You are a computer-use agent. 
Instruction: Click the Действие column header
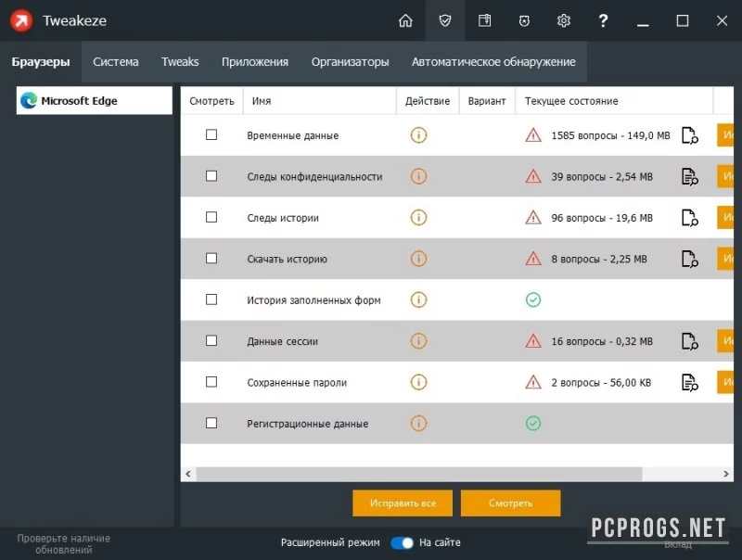coord(428,101)
